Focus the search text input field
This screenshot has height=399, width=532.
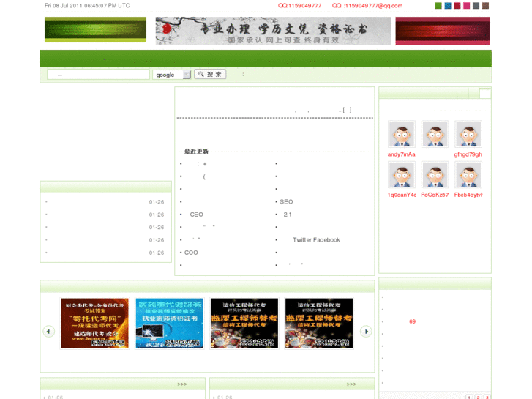[98, 75]
